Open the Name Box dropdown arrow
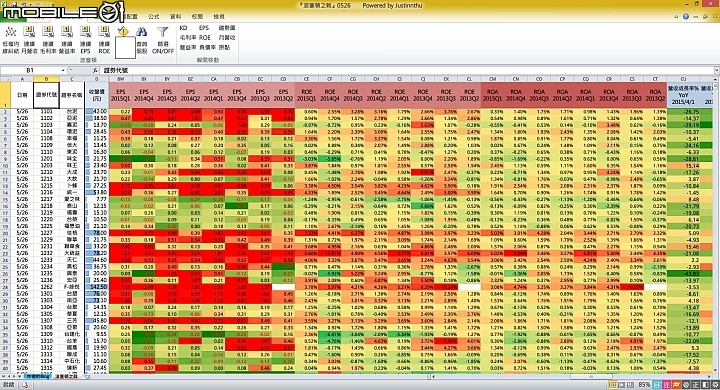The height and width of the screenshot is (390, 720). (63, 70)
